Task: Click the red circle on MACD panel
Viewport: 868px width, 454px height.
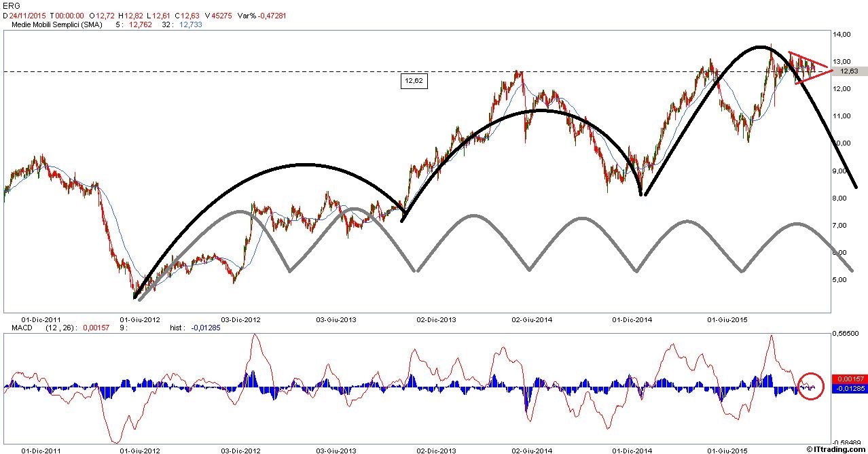Action: pyautogui.click(x=811, y=386)
